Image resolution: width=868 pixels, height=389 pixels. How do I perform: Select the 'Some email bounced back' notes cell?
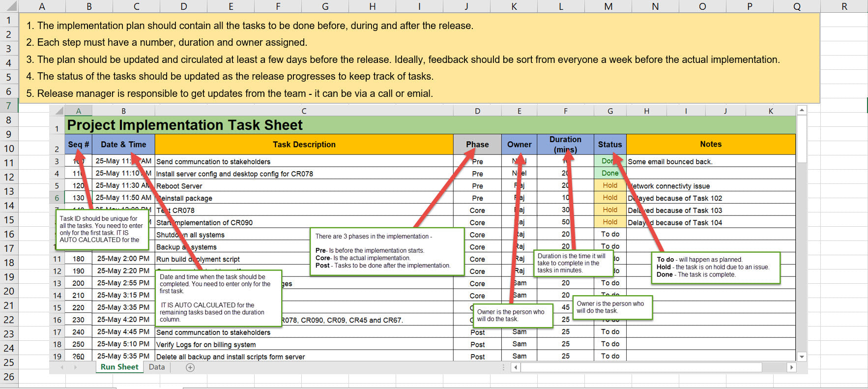click(x=710, y=162)
